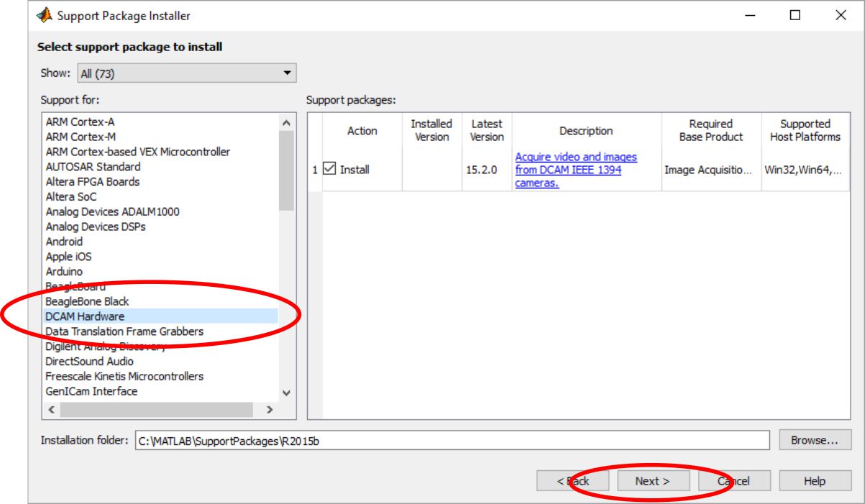
Task: Click the installation folder path field
Action: click(x=452, y=440)
